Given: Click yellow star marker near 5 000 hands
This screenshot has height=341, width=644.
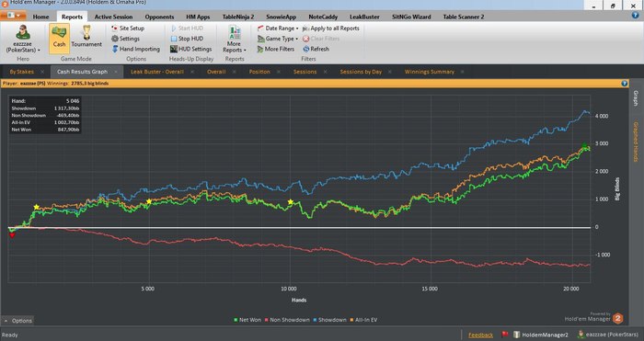Looking at the screenshot, I should click(x=149, y=201).
